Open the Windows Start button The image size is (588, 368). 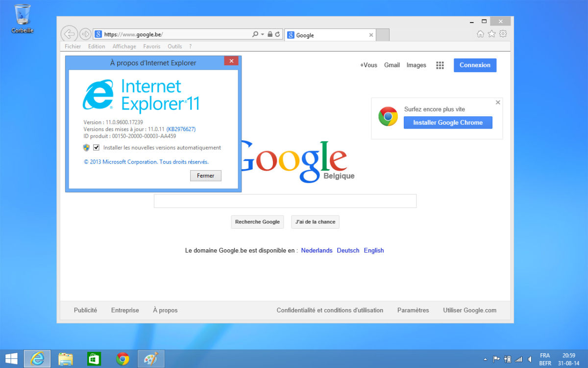click(x=12, y=359)
